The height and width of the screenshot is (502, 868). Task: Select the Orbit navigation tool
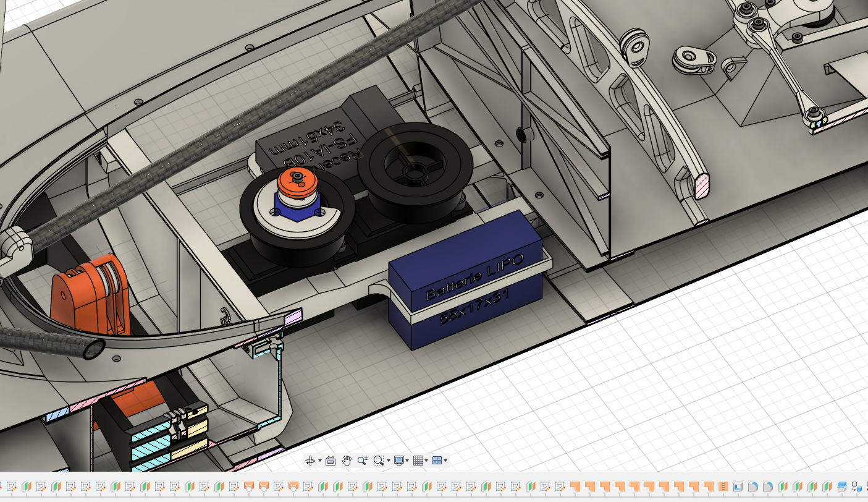coord(310,461)
